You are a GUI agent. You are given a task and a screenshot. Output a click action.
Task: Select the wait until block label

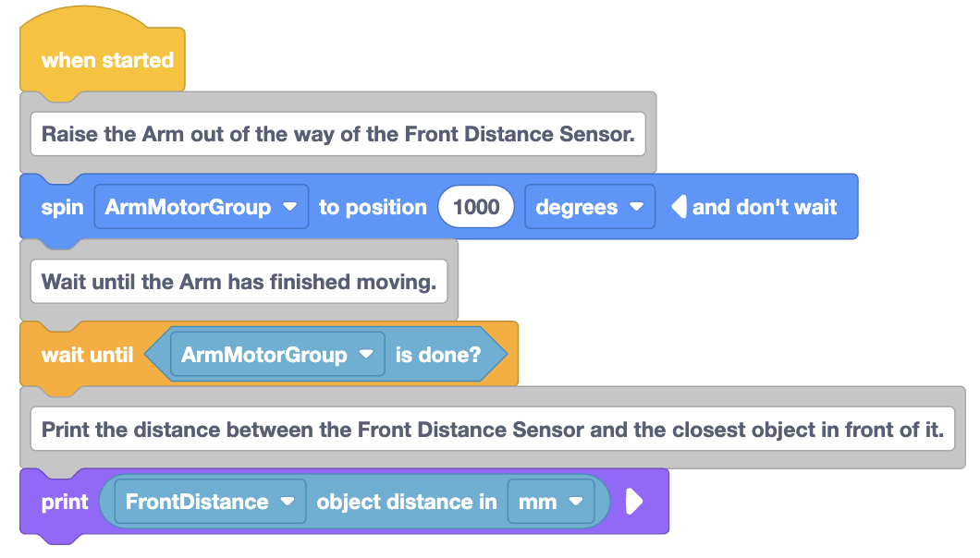coord(87,355)
